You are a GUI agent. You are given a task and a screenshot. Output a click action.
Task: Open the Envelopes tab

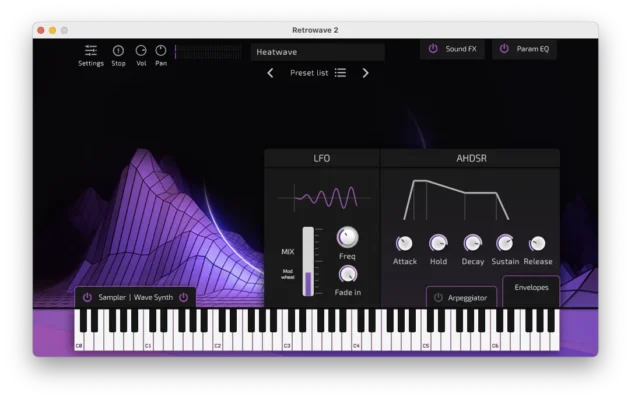click(x=531, y=287)
